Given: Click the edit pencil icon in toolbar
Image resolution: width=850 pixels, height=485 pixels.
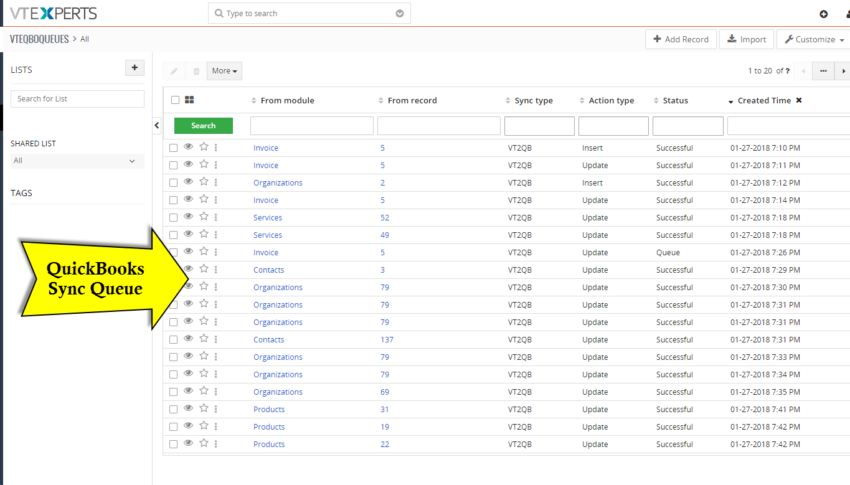Looking at the screenshot, I should [174, 71].
